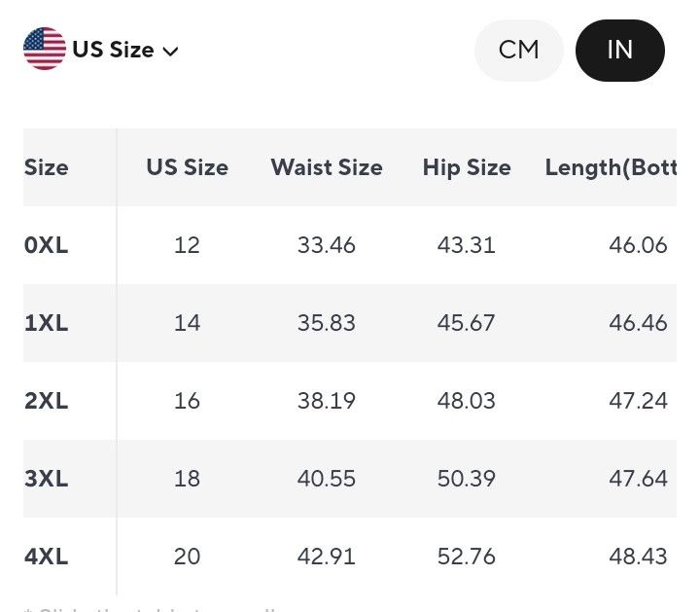The image size is (700, 612).
Task: Click the 48.03 hip value for 2XL
Action: [466, 401]
